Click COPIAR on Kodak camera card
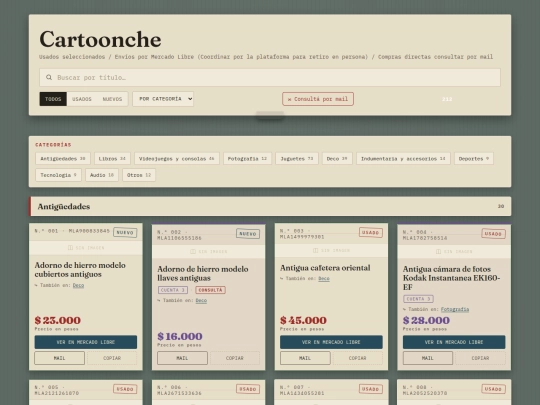The image size is (540, 405). (480, 358)
